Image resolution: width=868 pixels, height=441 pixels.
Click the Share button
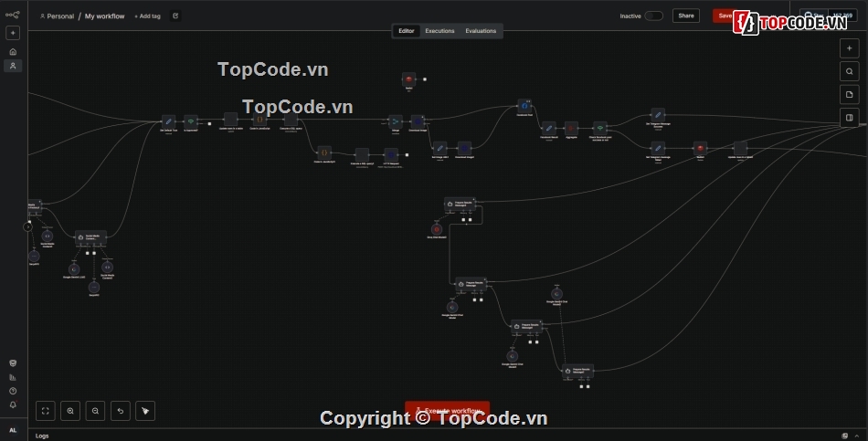coord(685,16)
